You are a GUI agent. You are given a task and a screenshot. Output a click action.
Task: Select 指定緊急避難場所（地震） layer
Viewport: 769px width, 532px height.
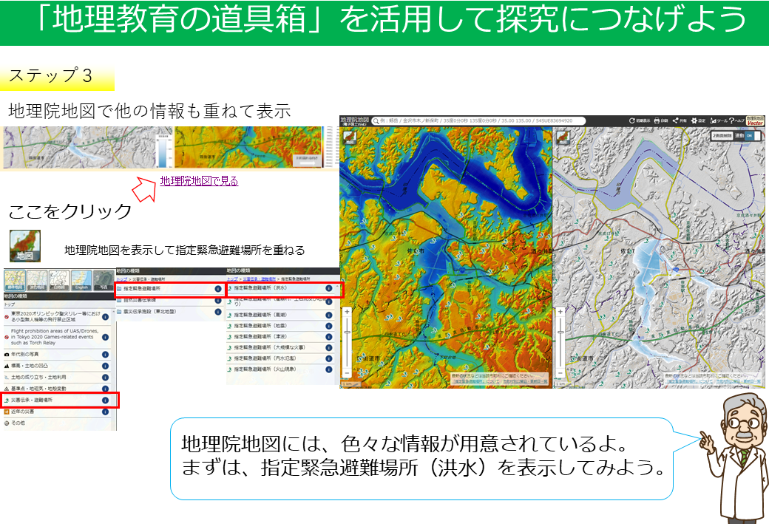(280, 326)
